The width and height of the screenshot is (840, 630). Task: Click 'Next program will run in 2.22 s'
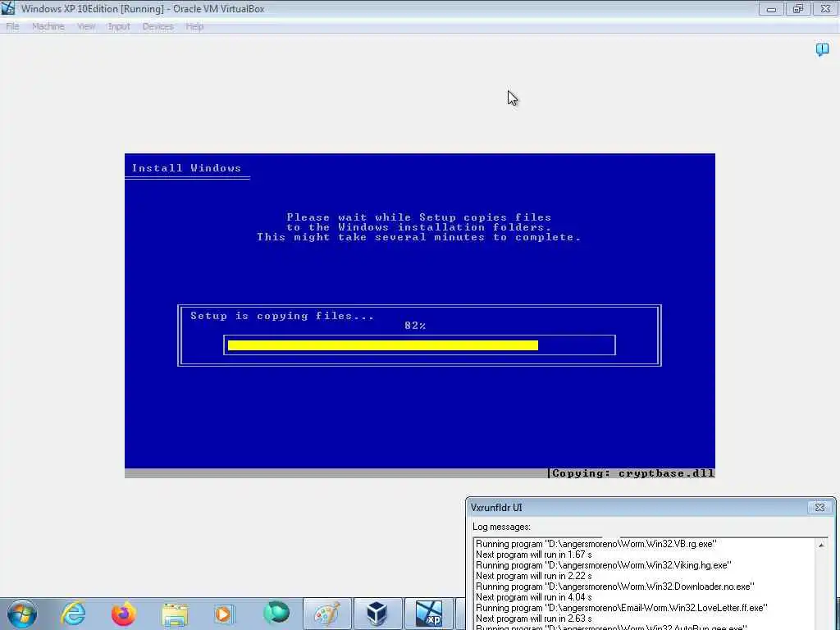point(533,576)
